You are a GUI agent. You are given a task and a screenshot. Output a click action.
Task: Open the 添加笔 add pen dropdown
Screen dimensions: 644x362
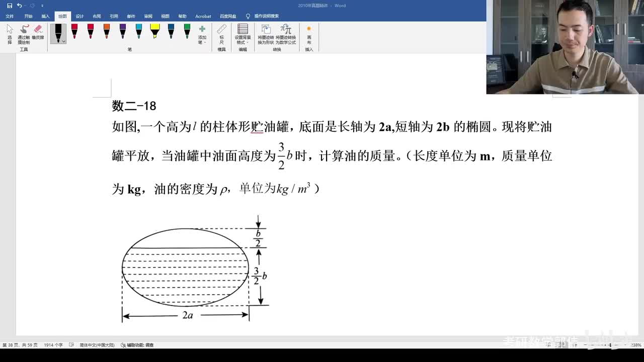coord(202,35)
